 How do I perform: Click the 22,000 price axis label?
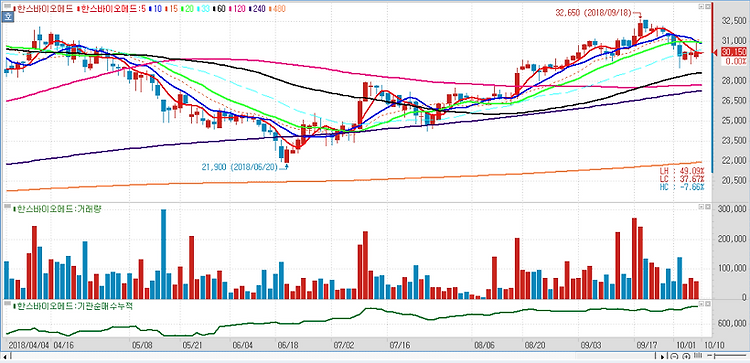pos(734,160)
